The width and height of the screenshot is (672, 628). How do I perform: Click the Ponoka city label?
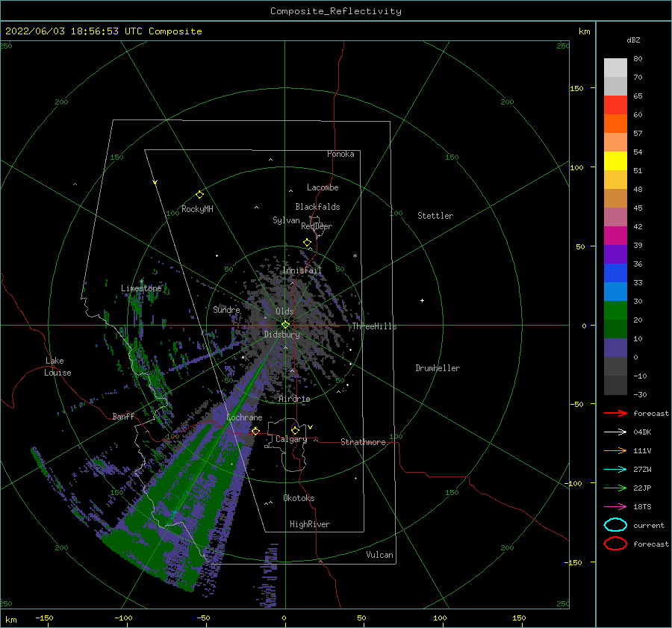point(340,154)
